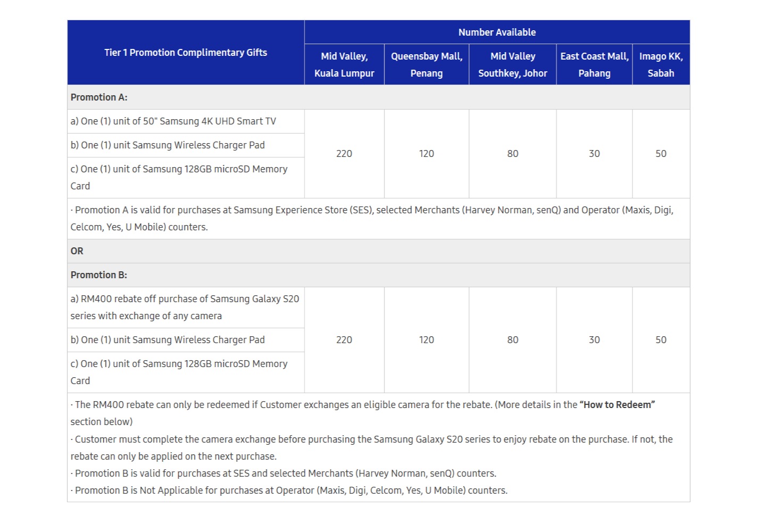This screenshot has width=766, height=532.
Task: Click Promotion A value 50 for Sabah
Action: [x=661, y=154]
